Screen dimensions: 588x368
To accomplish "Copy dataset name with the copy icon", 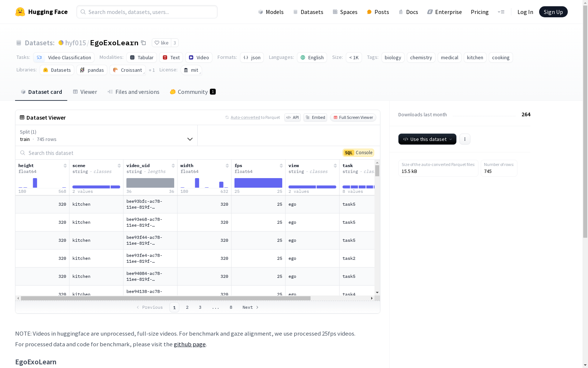I will (x=144, y=43).
